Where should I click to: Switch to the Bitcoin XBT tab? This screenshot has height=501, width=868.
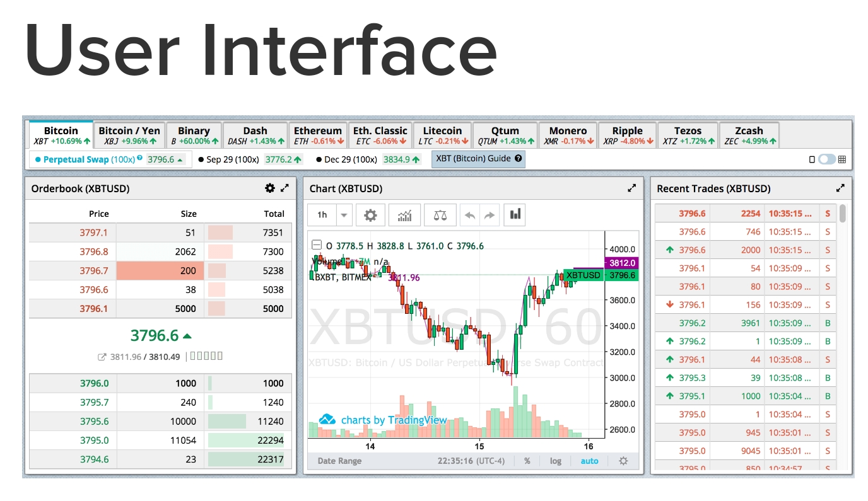(x=61, y=135)
